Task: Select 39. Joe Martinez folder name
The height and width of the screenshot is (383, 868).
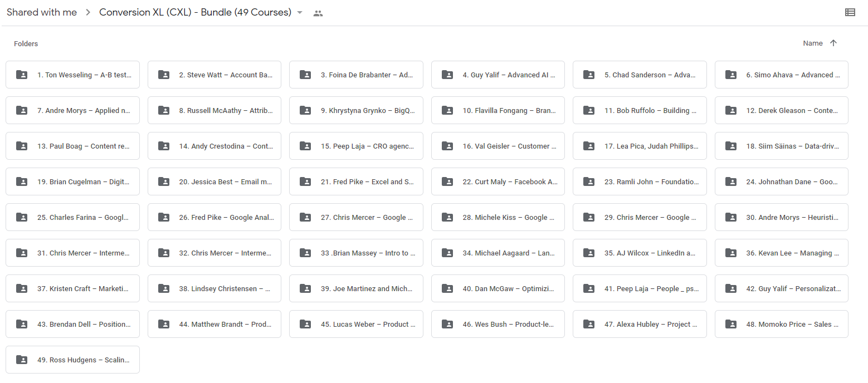Action: [x=368, y=289]
